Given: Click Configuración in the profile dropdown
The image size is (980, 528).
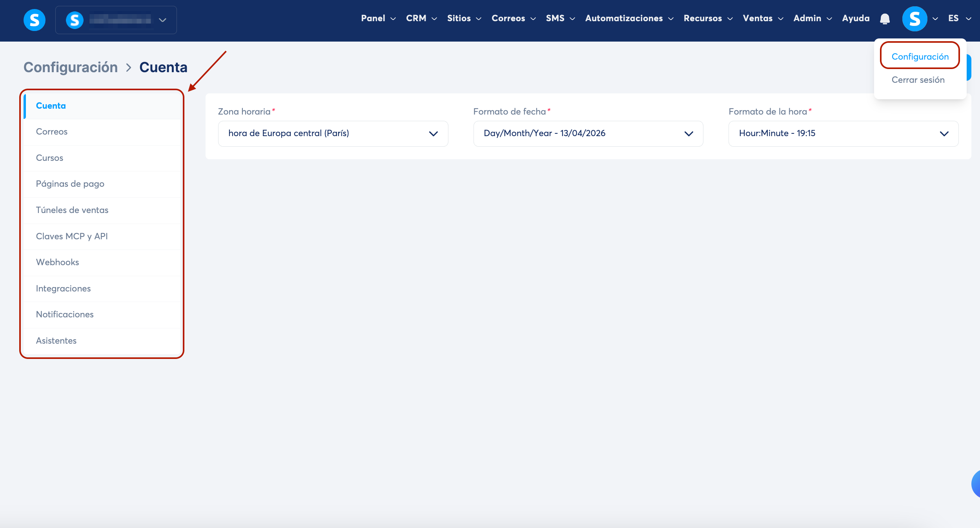Looking at the screenshot, I should tap(920, 56).
